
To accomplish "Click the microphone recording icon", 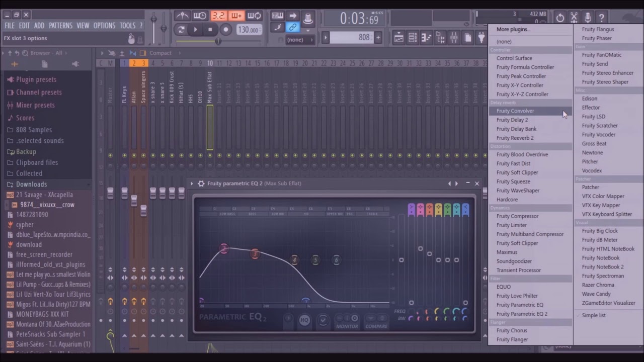I will pyautogui.click(x=587, y=18).
